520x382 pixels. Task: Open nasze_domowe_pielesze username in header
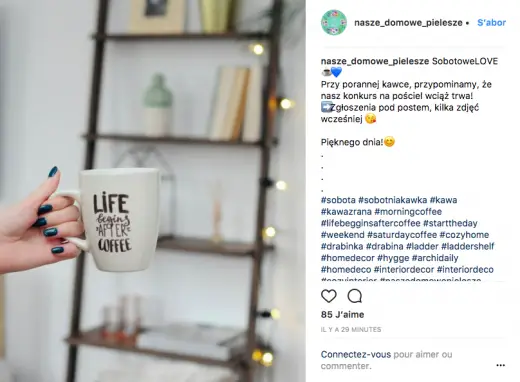pos(408,23)
